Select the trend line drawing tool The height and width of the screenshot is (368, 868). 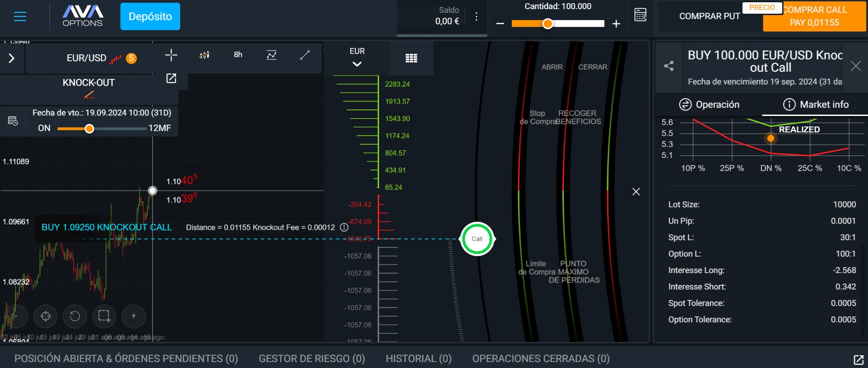(x=305, y=55)
